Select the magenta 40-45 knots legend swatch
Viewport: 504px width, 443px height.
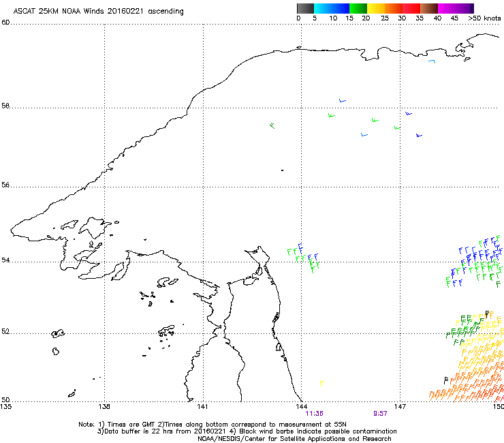[447, 8]
